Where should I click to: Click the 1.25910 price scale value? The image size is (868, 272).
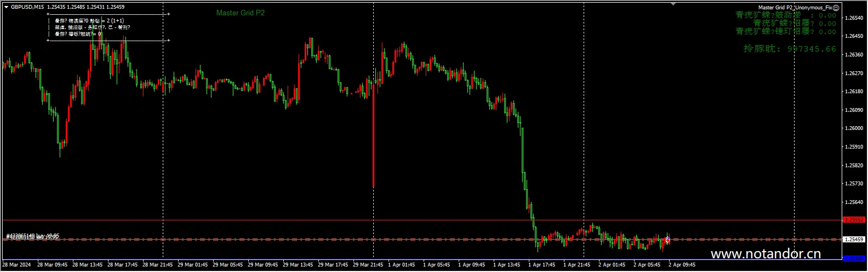[x=854, y=147]
